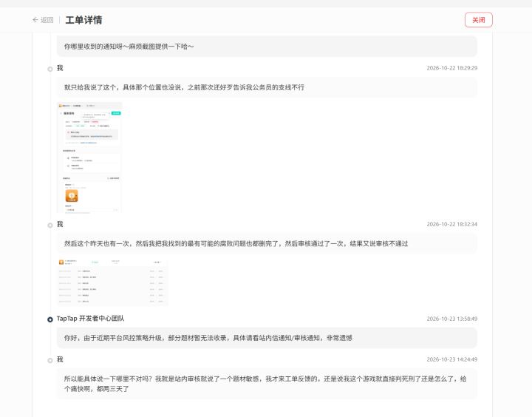Select the 工单详情 page title
Viewport: 532px width, 417px height.
[x=83, y=20]
